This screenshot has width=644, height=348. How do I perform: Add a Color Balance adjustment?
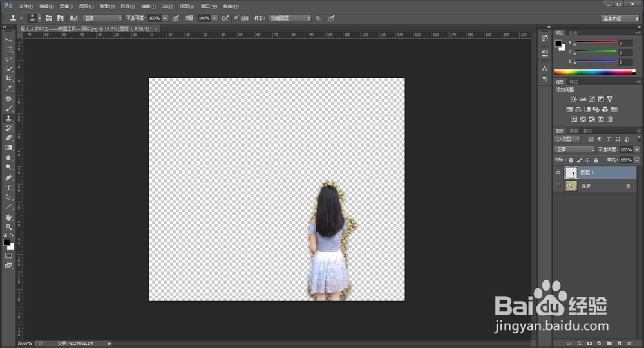578,109
